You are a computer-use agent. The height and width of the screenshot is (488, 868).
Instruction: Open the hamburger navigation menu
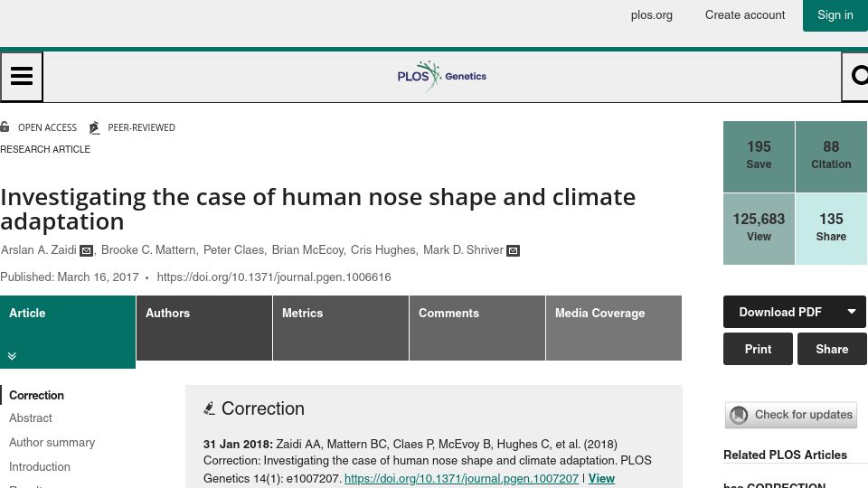coord(22,76)
